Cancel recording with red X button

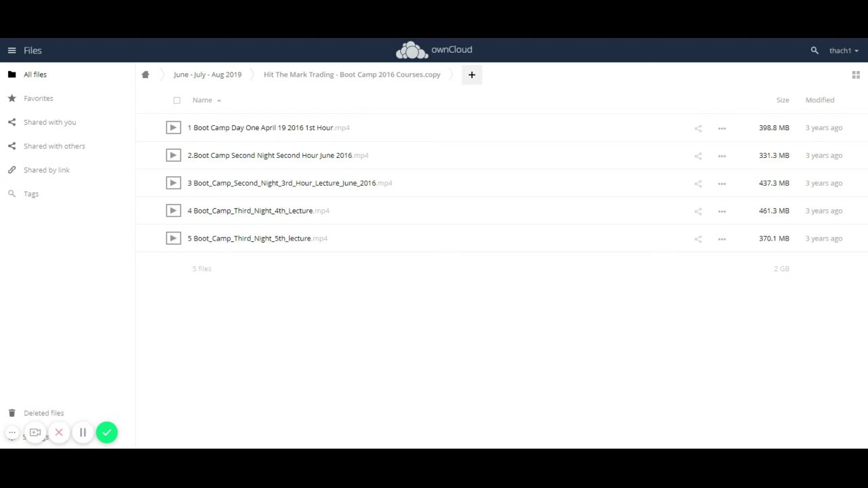point(59,432)
